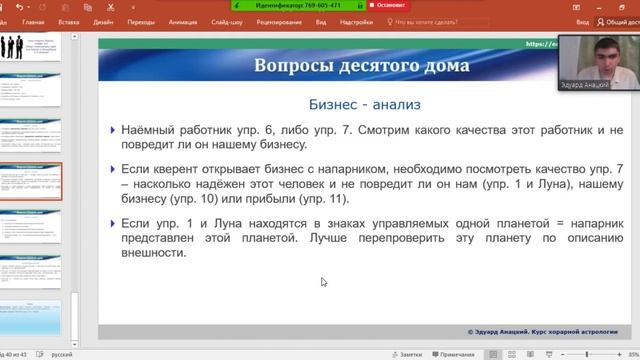Open the Анимация ribbon tab
The image size is (640, 360).
click(183, 22)
